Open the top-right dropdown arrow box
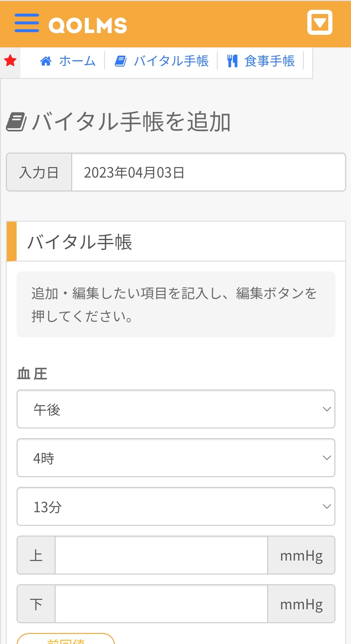 [x=320, y=22]
